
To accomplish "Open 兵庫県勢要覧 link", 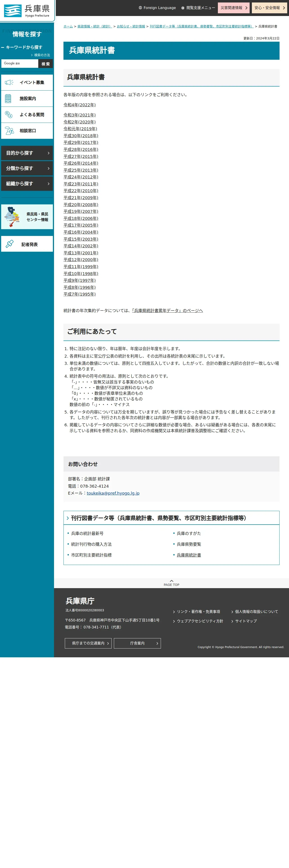I will [x=189, y=544].
